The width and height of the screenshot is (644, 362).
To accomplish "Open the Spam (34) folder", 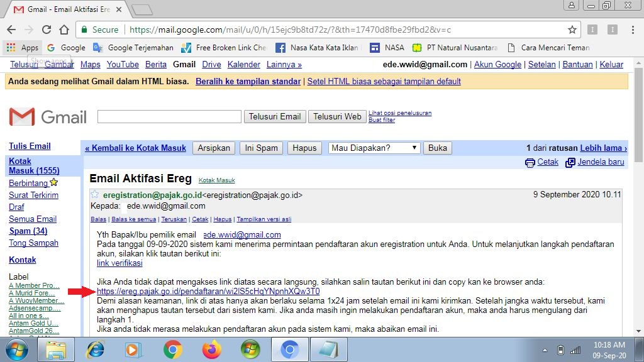I will click(28, 231).
